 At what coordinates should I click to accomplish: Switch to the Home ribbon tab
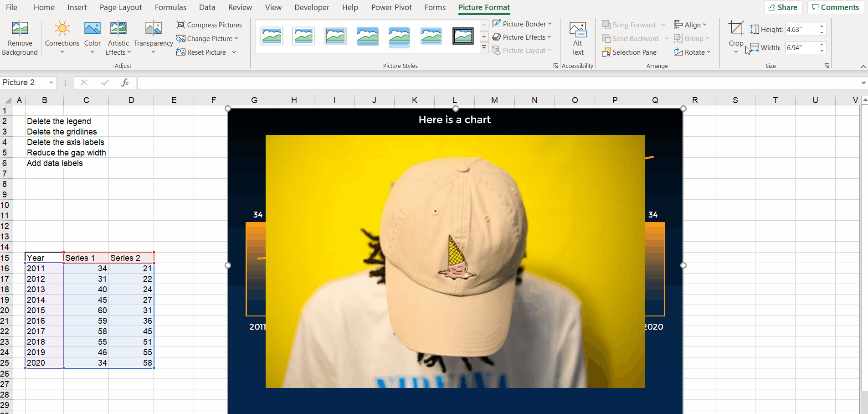coord(44,7)
